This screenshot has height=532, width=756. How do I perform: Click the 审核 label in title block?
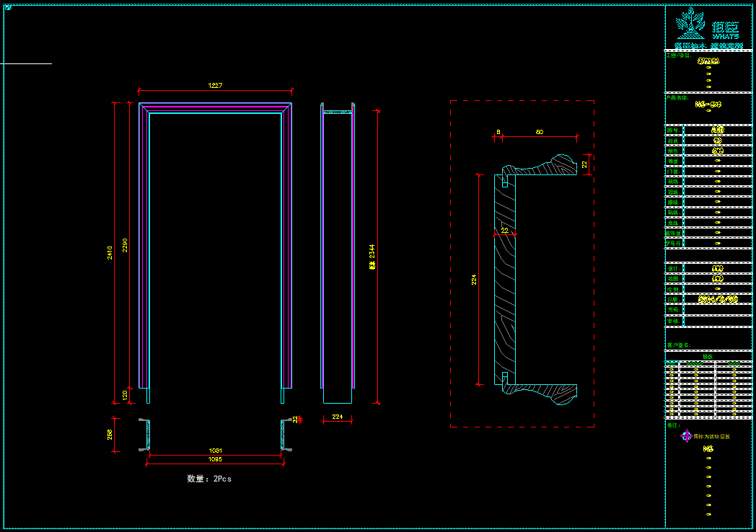pyautogui.click(x=674, y=321)
